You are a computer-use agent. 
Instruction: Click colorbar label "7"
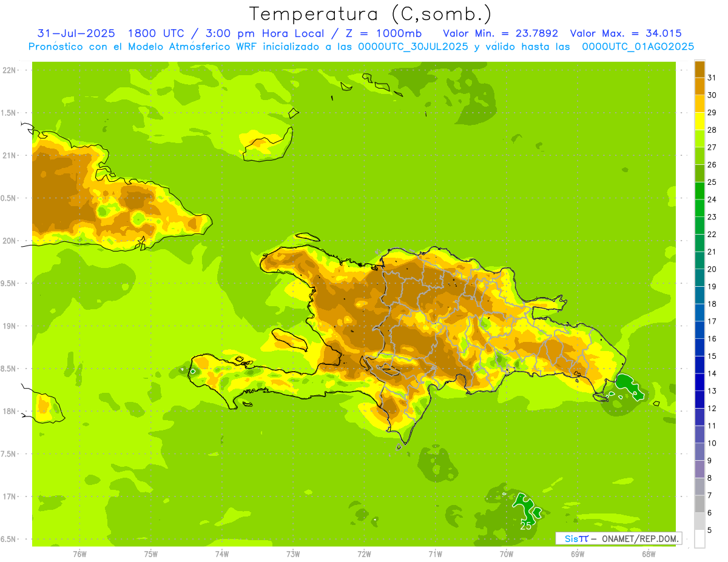point(710,495)
